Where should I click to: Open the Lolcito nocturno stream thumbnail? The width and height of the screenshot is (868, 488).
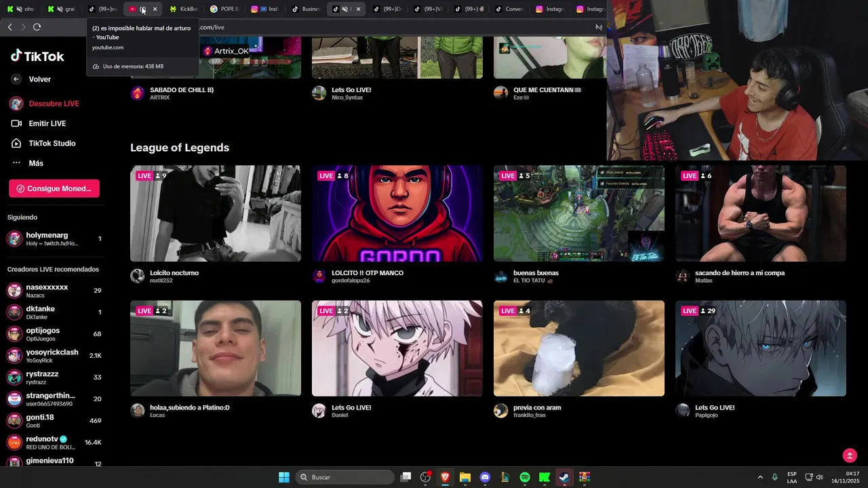[216, 213]
